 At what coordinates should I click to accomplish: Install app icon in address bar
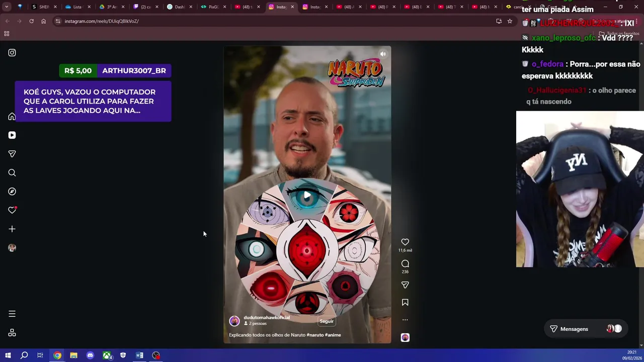tap(499, 21)
